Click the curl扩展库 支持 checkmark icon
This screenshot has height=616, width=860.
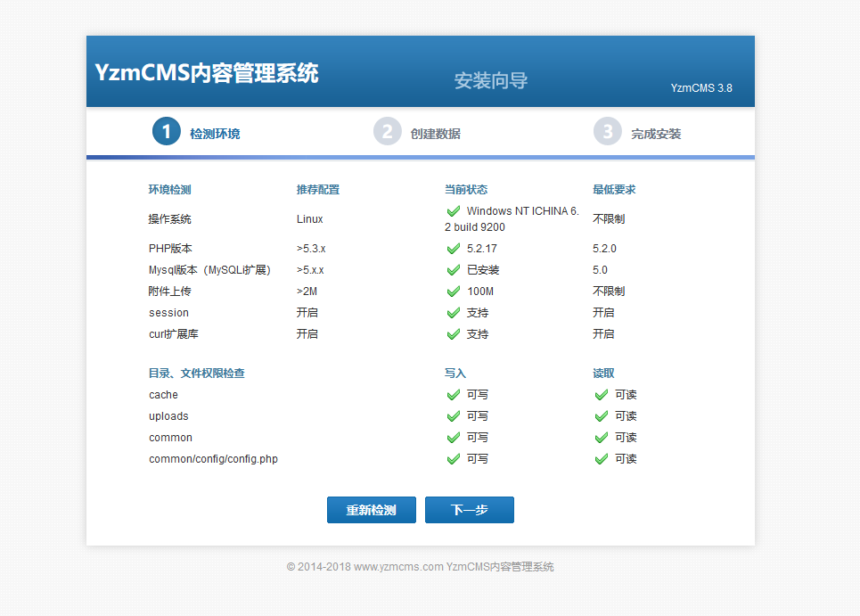[454, 334]
